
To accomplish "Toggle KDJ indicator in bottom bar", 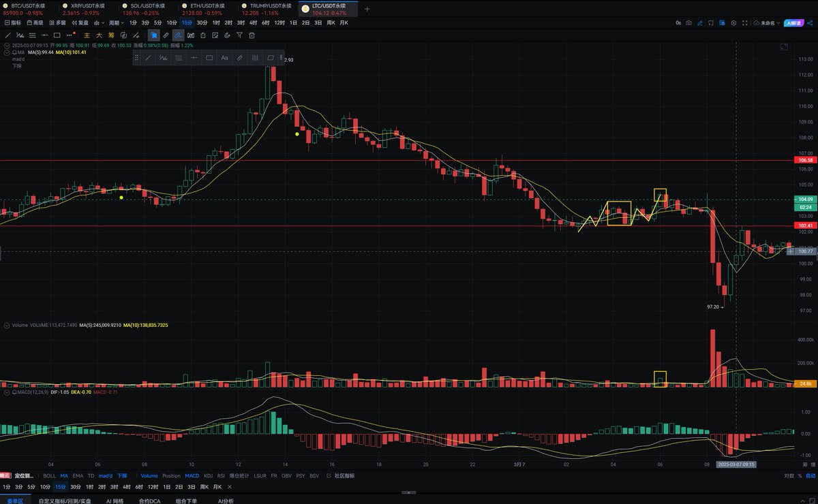I will [208, 475].
